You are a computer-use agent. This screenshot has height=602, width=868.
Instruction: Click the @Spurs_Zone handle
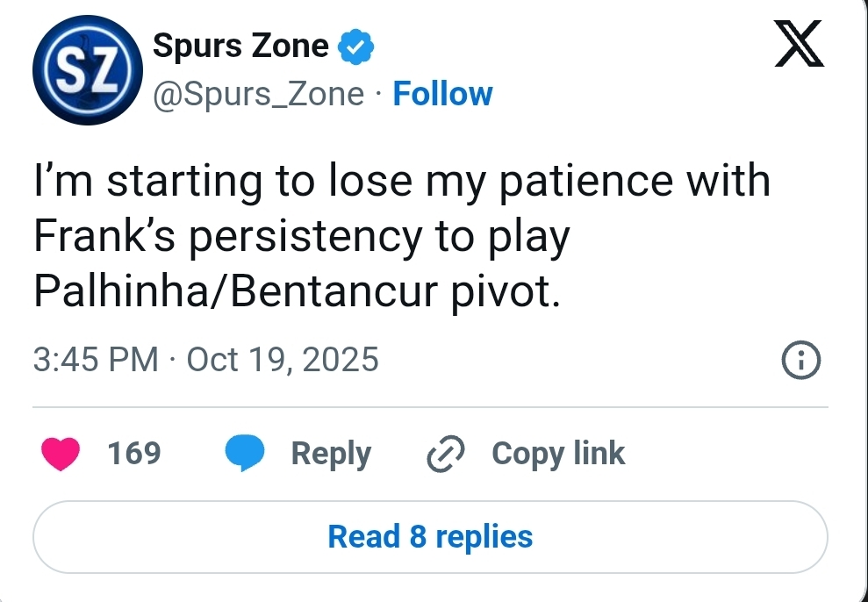coord(259,94)
